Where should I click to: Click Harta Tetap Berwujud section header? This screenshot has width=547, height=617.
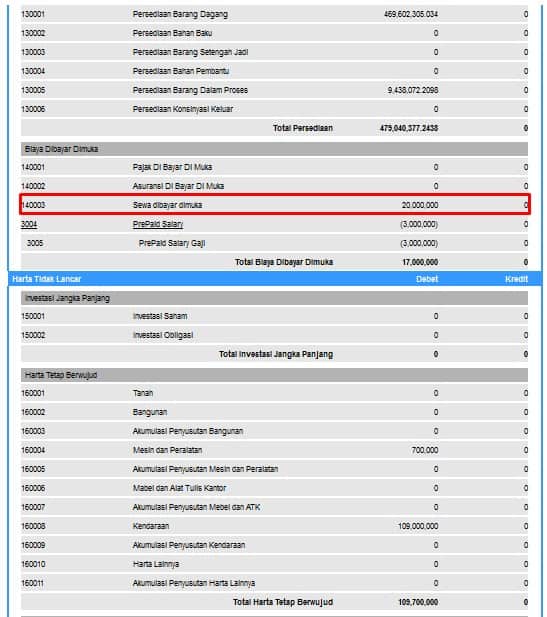[274, 375]
